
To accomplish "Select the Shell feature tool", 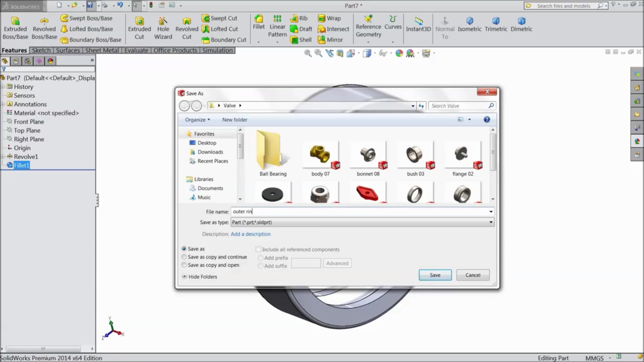I will [301, 40].
